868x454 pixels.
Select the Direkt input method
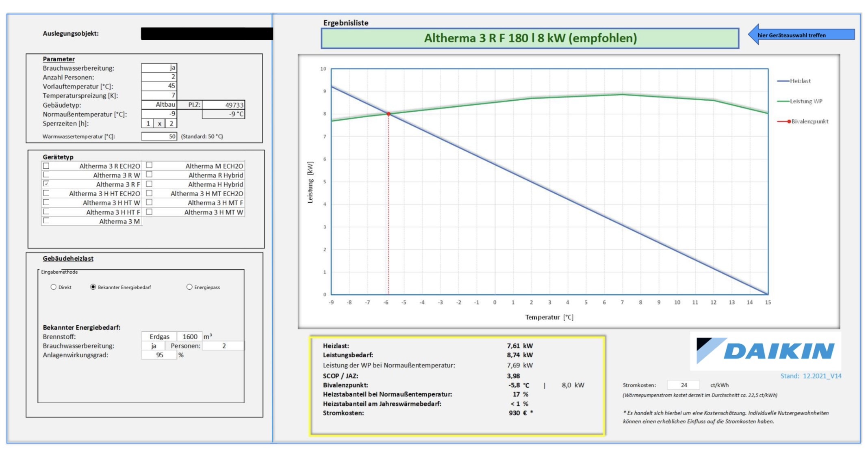click(54, 287)
